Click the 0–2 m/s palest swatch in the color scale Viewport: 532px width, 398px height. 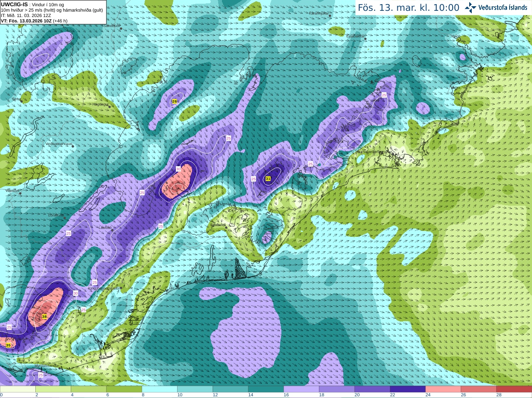click(x=18, y=389)
